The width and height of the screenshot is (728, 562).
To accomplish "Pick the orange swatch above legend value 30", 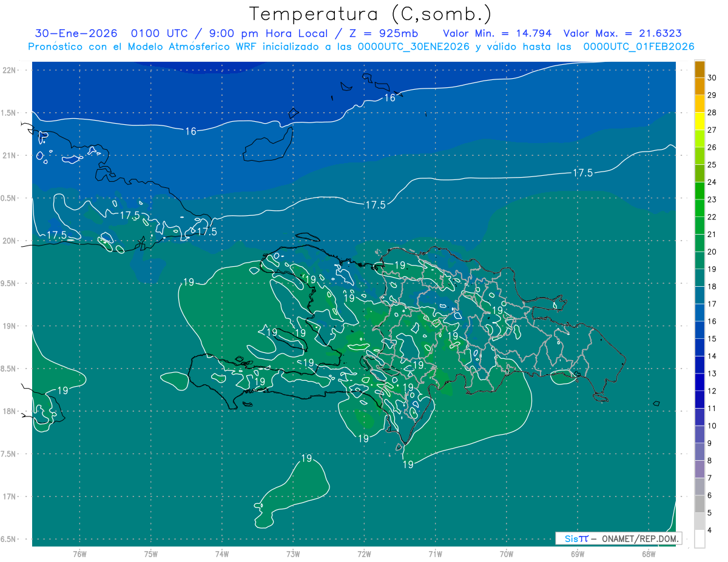I will [699, 70].
